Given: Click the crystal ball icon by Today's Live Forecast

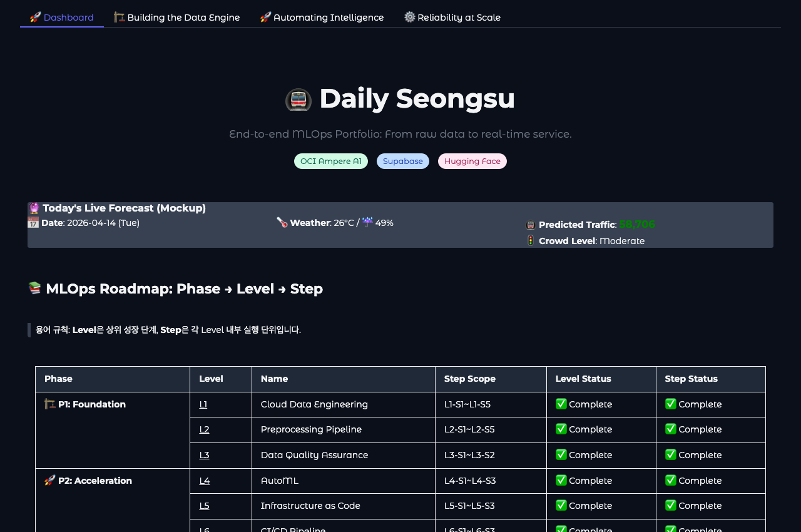Looking at the screenshot, I should tap(34, 208).
